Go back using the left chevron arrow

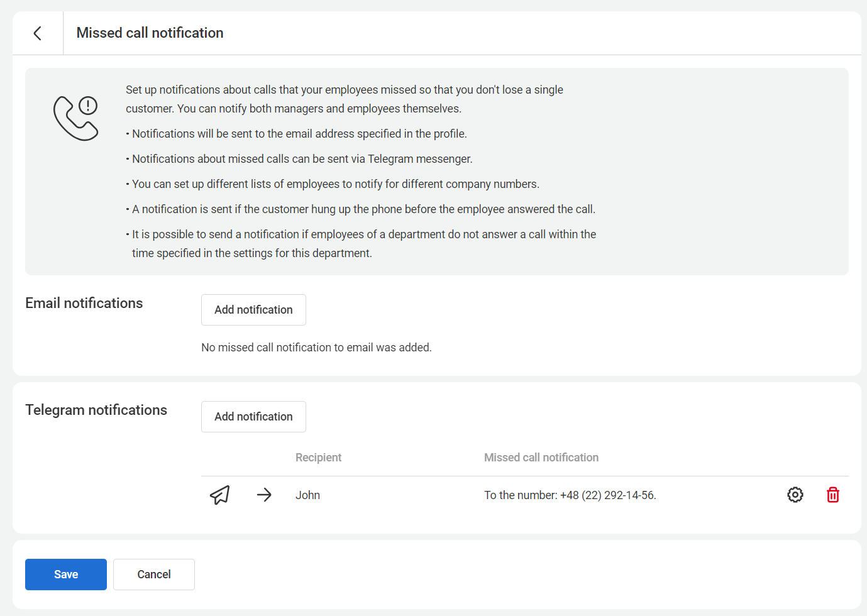pos(38,33)
